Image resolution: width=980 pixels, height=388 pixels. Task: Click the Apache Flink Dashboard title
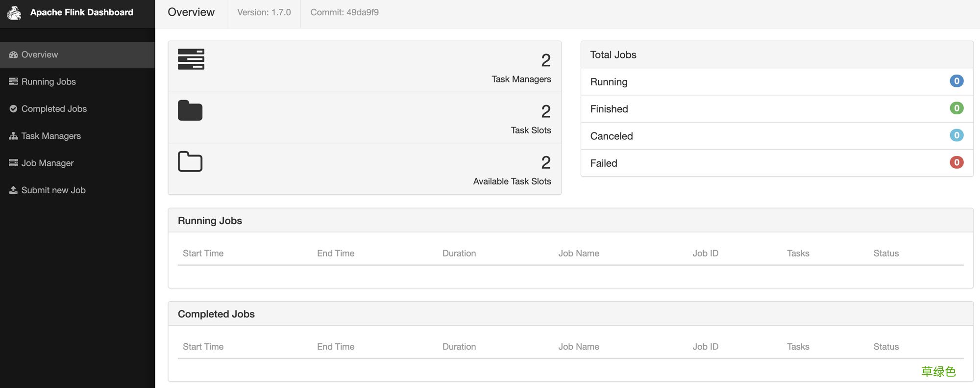click(x=81, y=12)
